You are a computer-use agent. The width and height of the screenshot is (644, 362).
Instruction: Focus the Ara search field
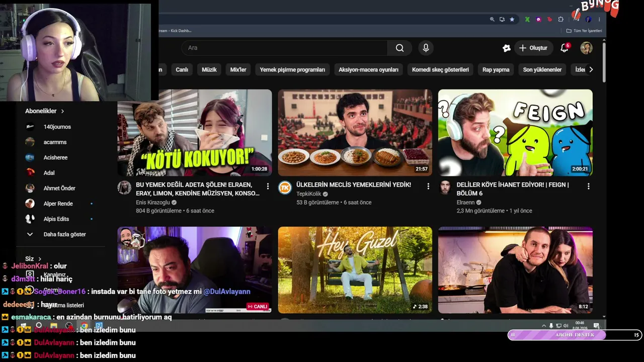pyautogui.click(x=284, y=48)
